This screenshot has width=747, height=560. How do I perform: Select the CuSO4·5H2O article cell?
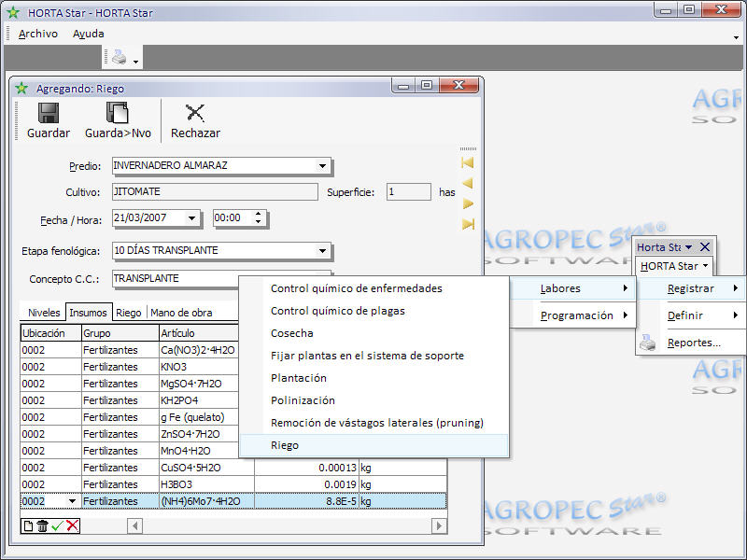point(206,468)
